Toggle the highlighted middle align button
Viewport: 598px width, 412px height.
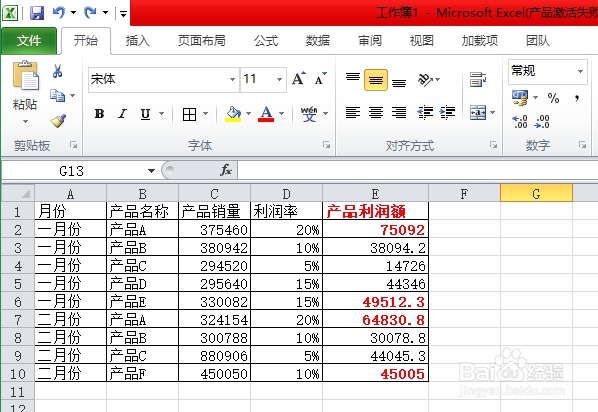click(376, 80)
